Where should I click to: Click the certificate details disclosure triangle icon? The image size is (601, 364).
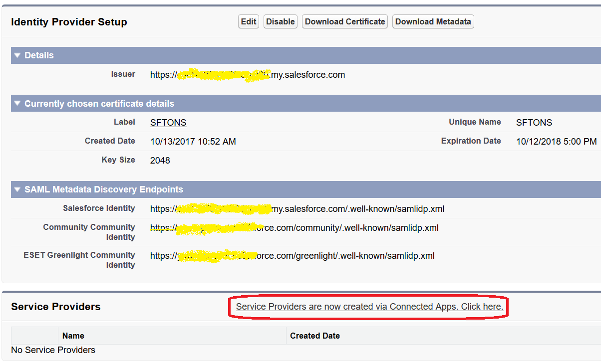point(17,103)
